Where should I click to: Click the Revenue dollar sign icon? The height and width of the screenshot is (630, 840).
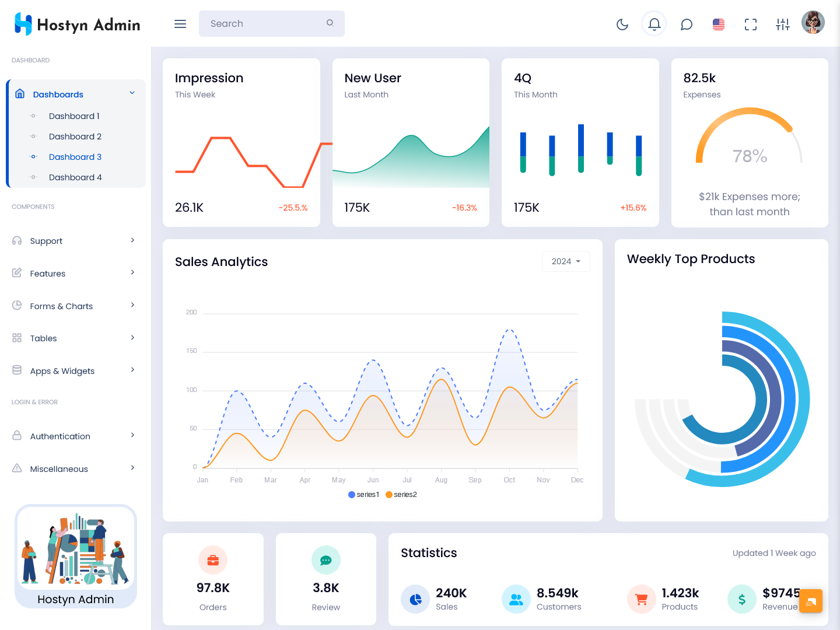pos(742,599)
